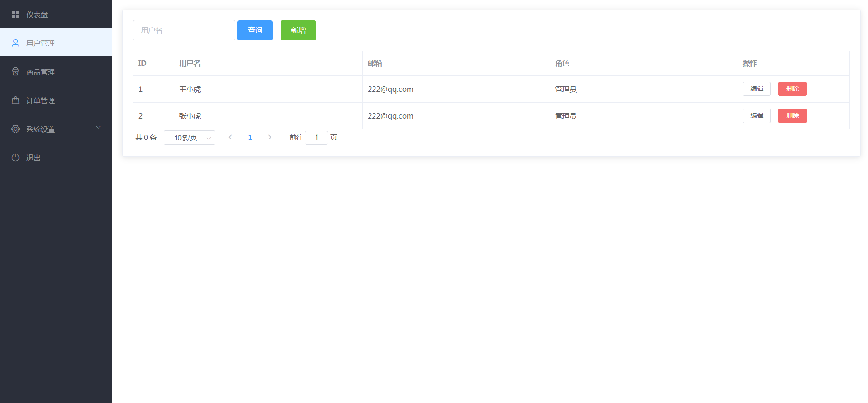This screenshot has width=868, height=403.
Task: Open 系统设置 menu item
Action: tap(56, 128)
